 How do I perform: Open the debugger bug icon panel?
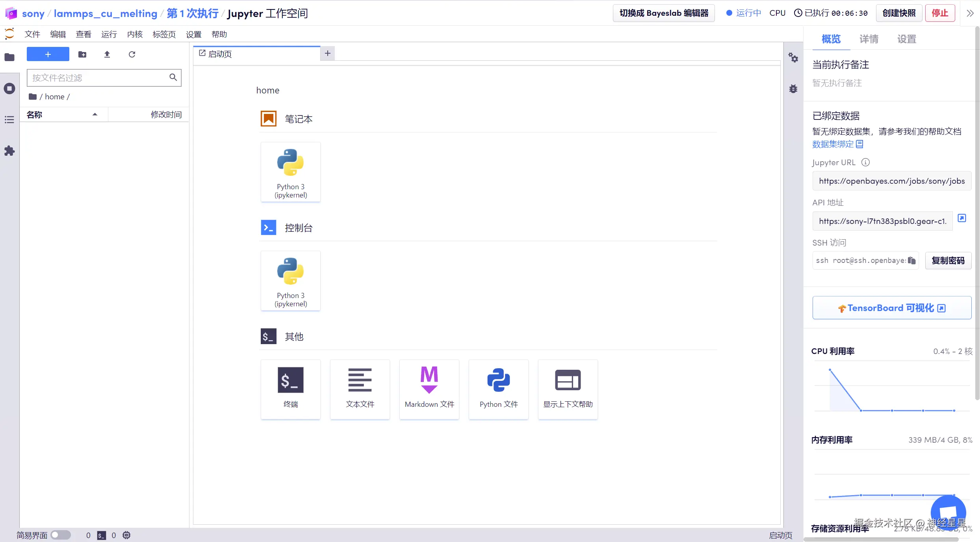click(x=793, y=89)
